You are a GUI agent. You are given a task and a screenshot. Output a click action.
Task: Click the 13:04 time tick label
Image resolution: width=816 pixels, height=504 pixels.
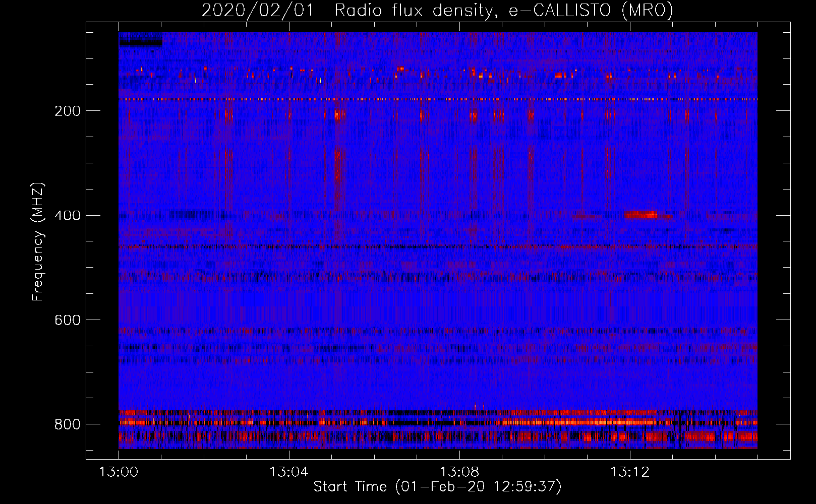[x=288, y=472]
